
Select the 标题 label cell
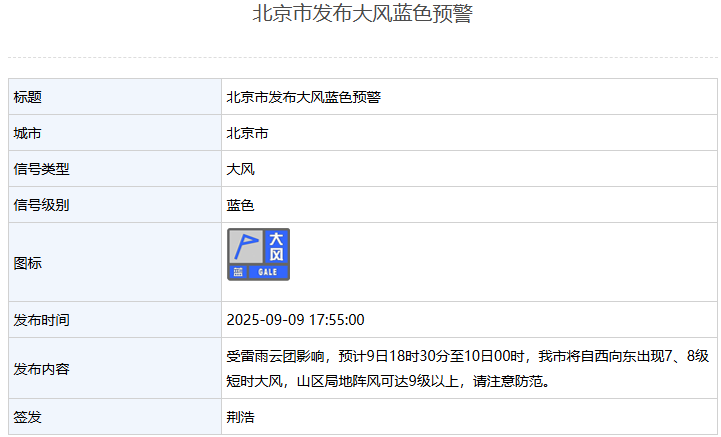pyautogui.click(x=115, y=97)
